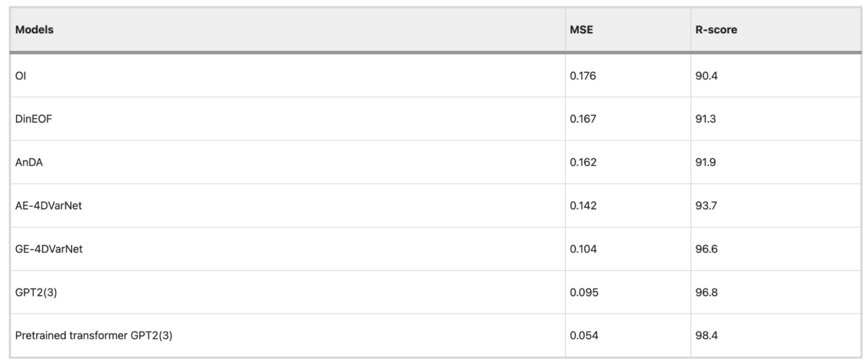
Task: Select the R-score value 96.6
Action: (x=706, y=249)
